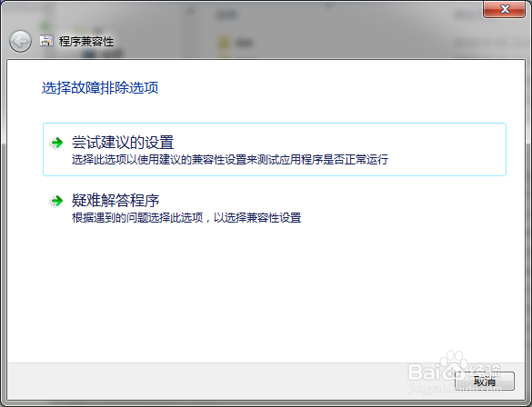Click green arrow beside 尝试建议的设置
This screenshot has height=407, width=532.
click(x=56, y=143)
